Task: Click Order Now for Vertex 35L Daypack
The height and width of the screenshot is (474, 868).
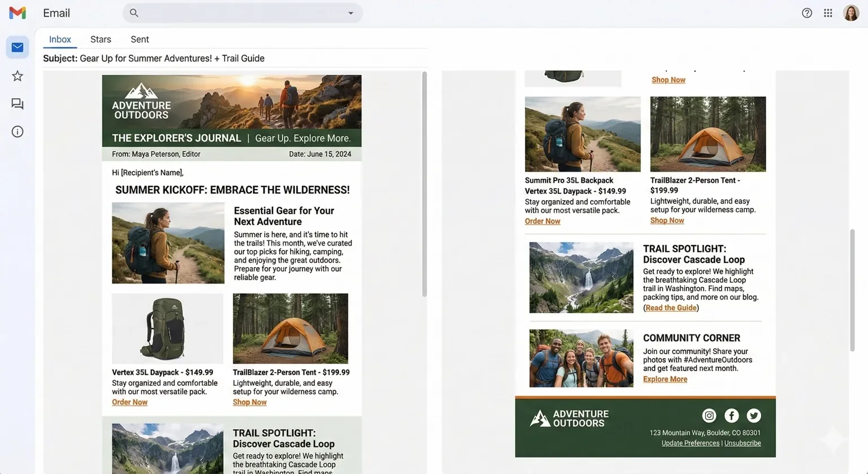Action: point(129,402)
